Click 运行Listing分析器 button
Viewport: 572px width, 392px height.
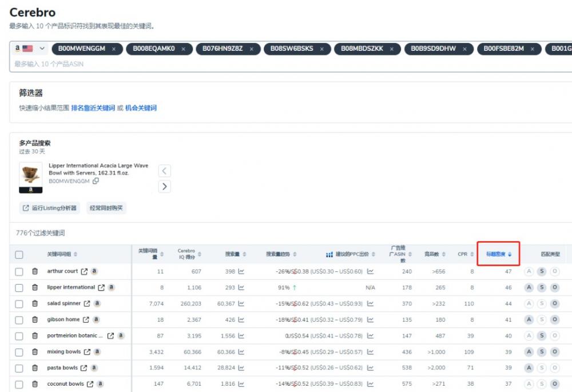(x=50, y=208)
